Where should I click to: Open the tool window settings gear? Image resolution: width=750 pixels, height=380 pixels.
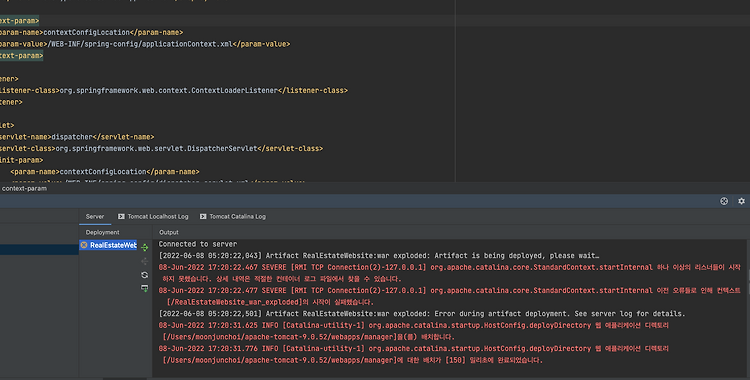(x=741, y=201)
